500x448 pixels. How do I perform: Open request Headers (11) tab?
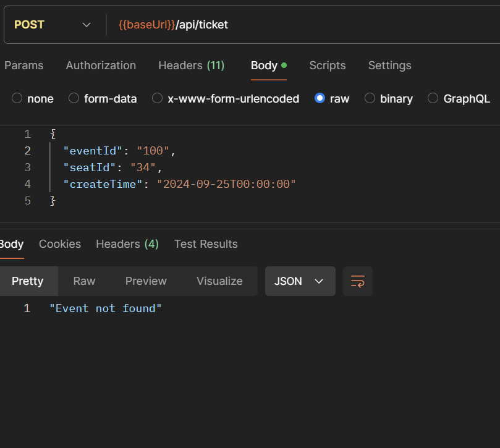191,66
